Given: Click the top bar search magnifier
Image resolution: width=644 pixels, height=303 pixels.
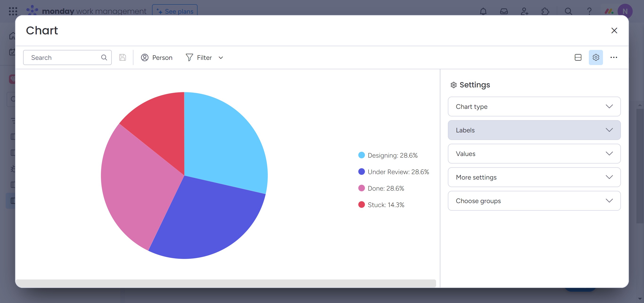Looking at the screenshot, I should coord(568,11).
